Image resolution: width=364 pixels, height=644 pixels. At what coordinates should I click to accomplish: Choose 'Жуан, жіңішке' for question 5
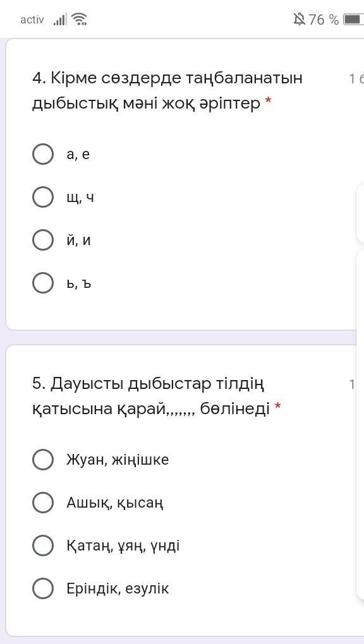(x=43, y=460)
